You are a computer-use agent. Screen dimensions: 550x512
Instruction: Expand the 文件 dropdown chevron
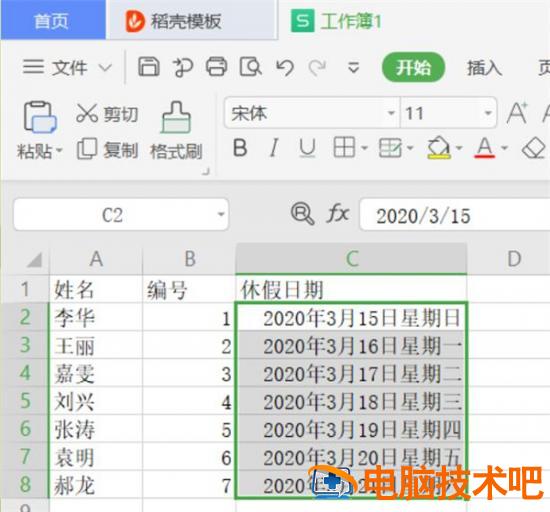click(105, 67)
